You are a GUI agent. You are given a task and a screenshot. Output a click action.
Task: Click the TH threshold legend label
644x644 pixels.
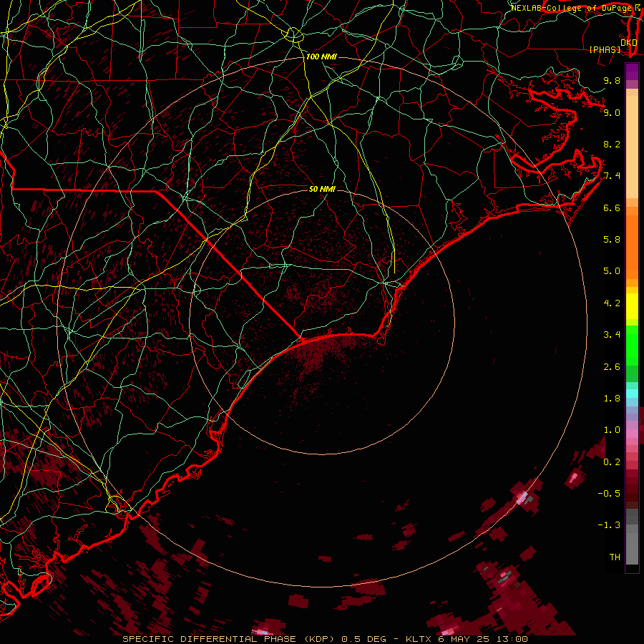pos(615,557)
